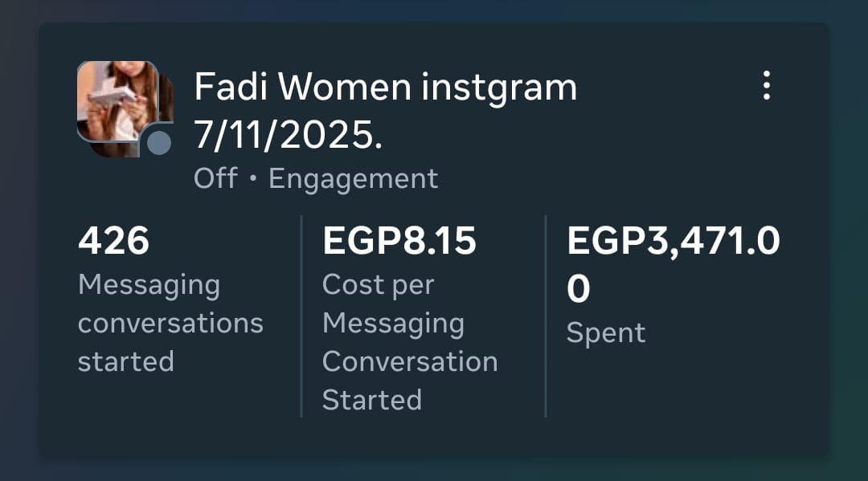
Task: Open the three-dot more options menu
Action: coord(766,85)
